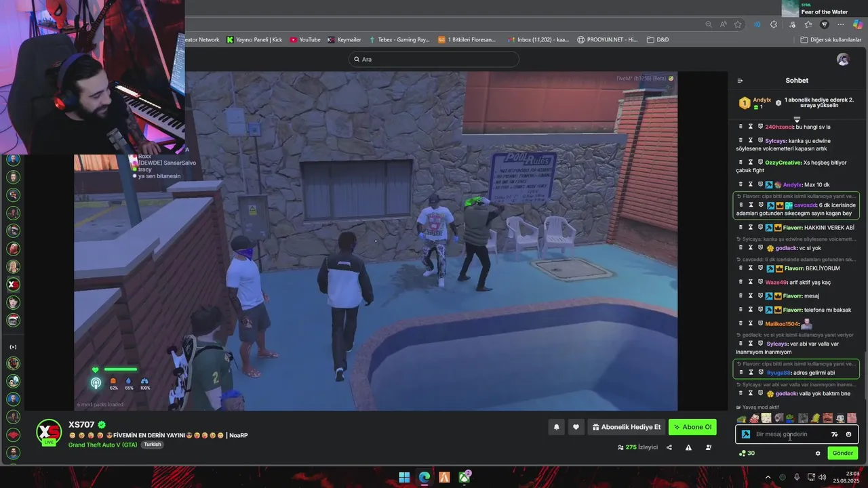The image size is (868, 488).
Task: Click the 30 channel points balance
Action: point(747,453)
